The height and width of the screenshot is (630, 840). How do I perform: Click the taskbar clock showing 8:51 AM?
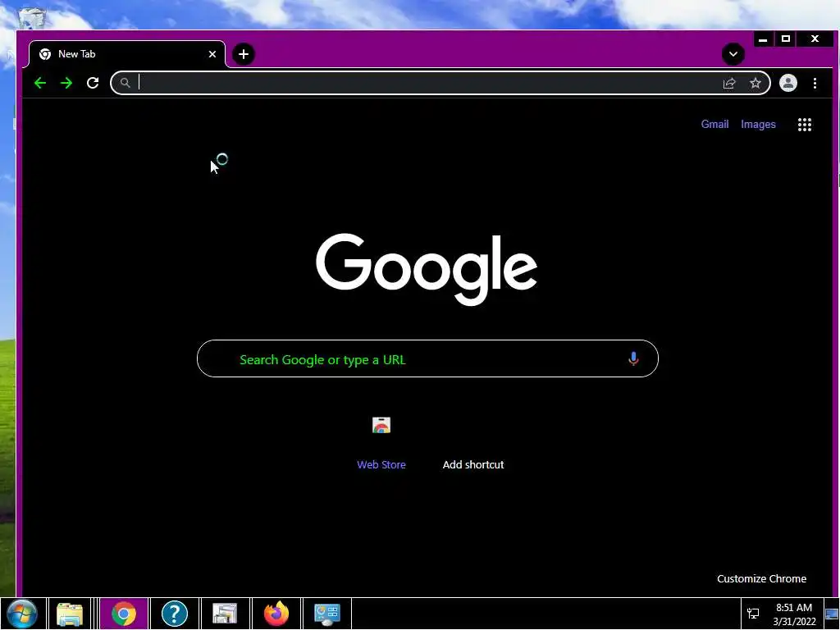click(794, 614)
